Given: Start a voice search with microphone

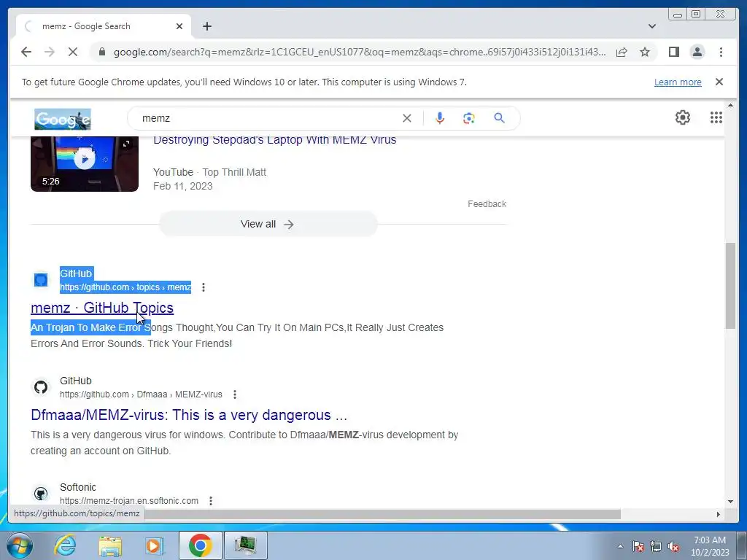Looking at the screenshot, I should pos(440,118).
